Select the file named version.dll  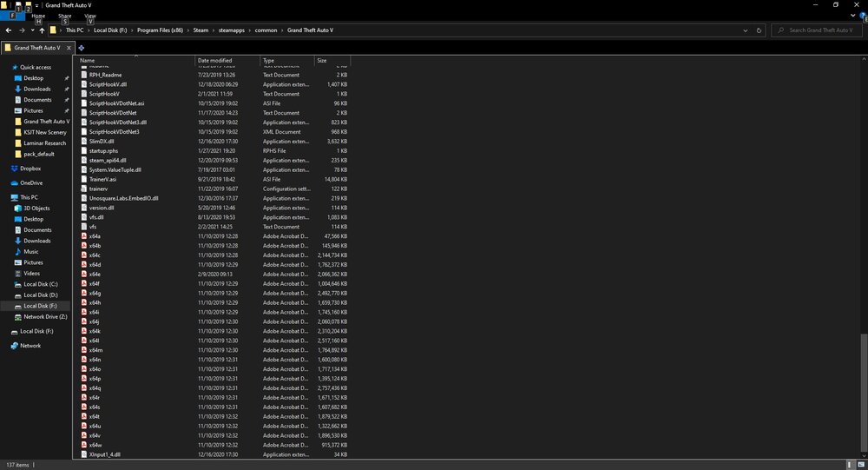[x=102, y=208]
